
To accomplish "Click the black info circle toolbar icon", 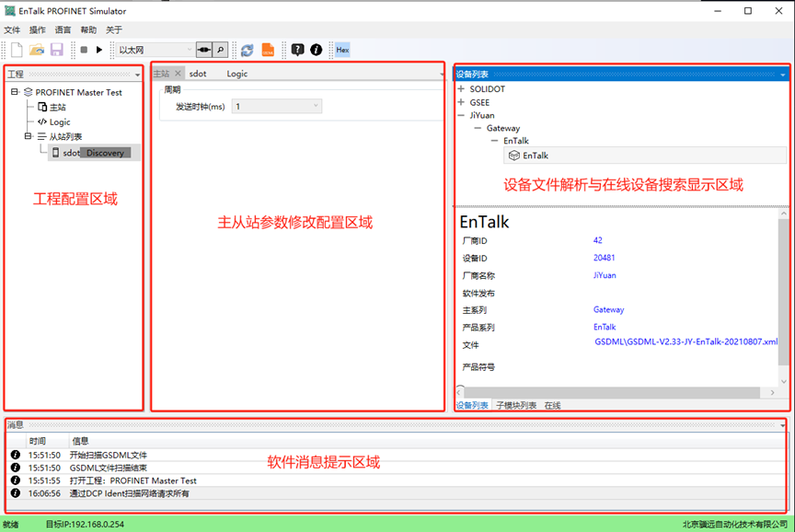I will pyautogui.click(x=316, y=50).
